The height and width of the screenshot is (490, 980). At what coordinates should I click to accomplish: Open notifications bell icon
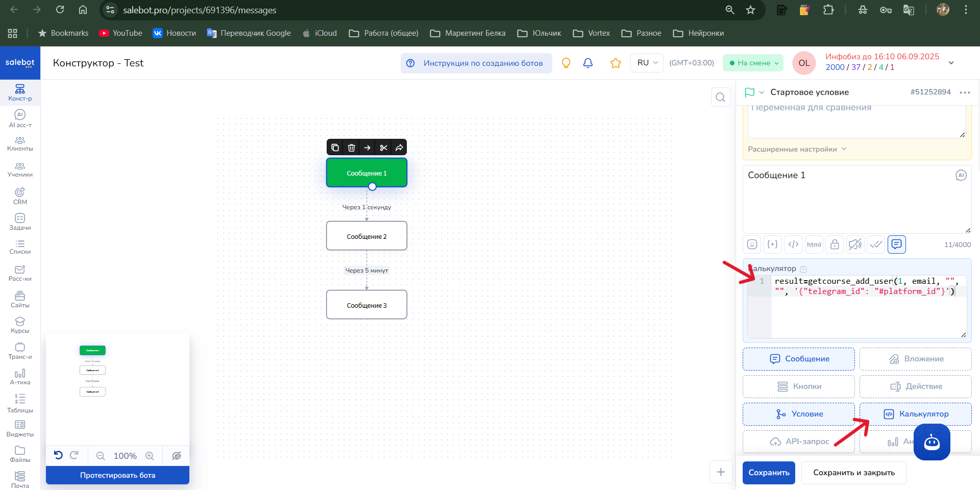pos(588,63)
